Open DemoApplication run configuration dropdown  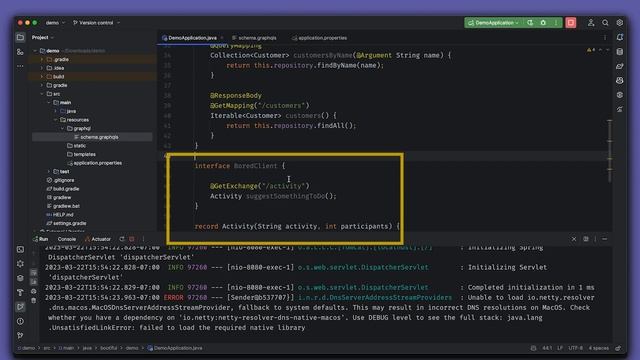493,23
